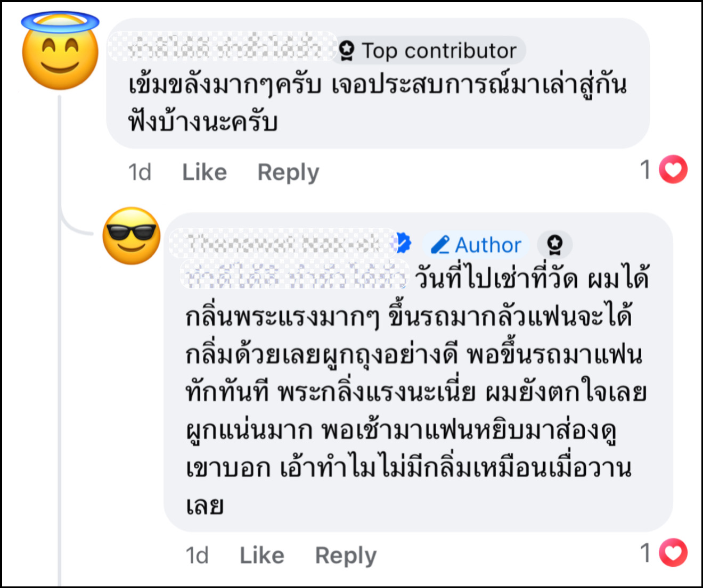This screenshot has height=588, width=703.
Task: Open heart reactions on the author's reply
Action: [673, 553]
